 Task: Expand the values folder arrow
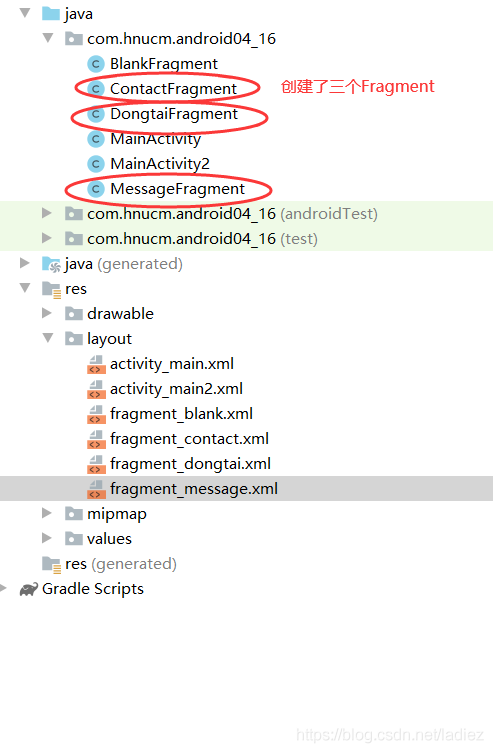pyautogui.click(x=47, y=538)
